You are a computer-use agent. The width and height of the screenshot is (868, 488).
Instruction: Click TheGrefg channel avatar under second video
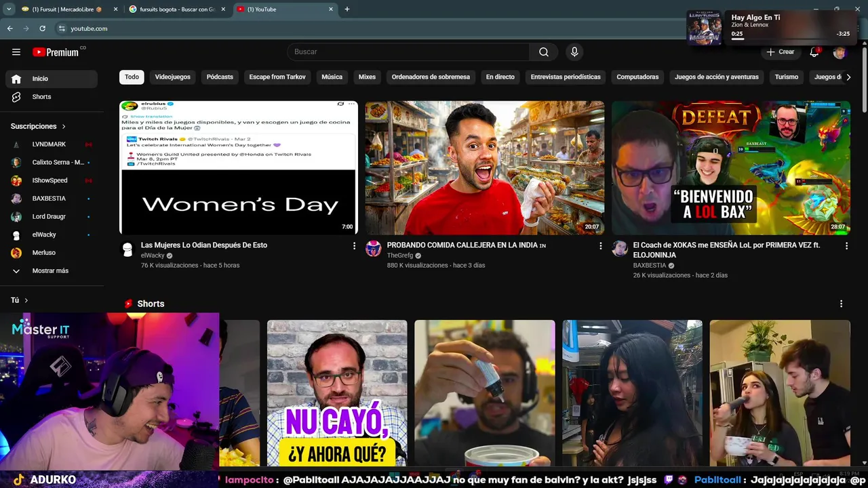374,249
